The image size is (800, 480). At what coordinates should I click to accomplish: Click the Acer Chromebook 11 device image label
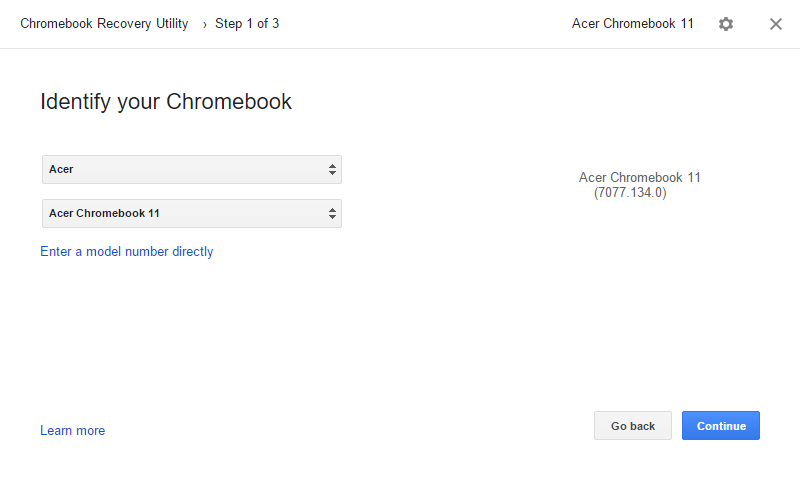click(639, 178)
